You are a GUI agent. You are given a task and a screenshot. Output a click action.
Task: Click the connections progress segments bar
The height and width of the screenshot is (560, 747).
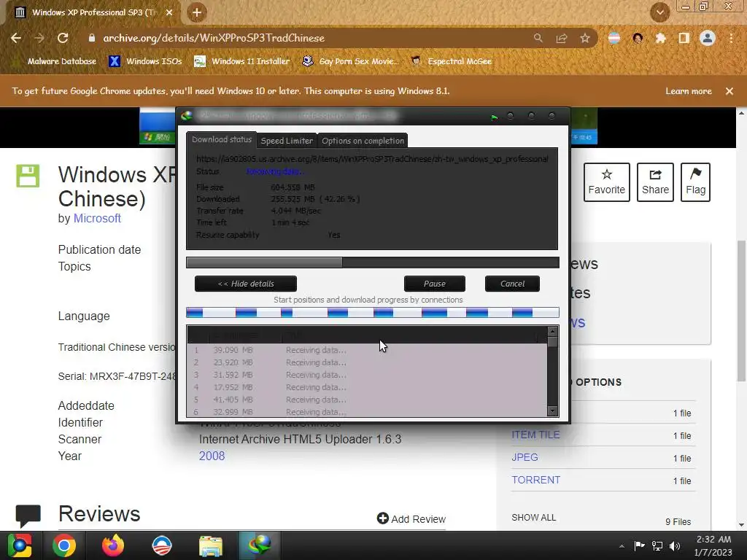click(373, 313)
